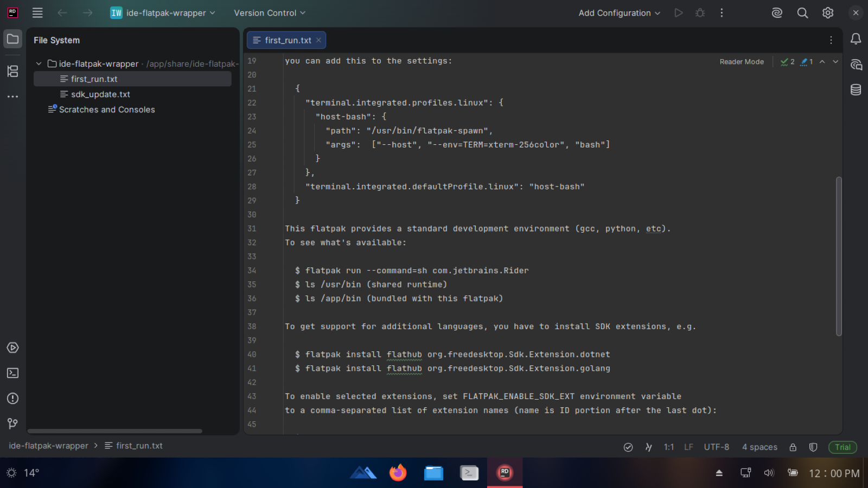Image resolution: width=868 pixels, height=488 pixels.
Task: Collapse the ide-flatpak-wrapper tree node
Action: coord(39,63)
